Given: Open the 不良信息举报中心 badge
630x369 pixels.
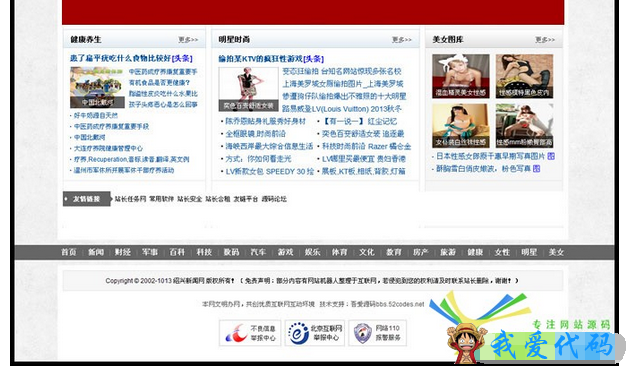Looking at the screenshot, I should (x=250, y=333).
